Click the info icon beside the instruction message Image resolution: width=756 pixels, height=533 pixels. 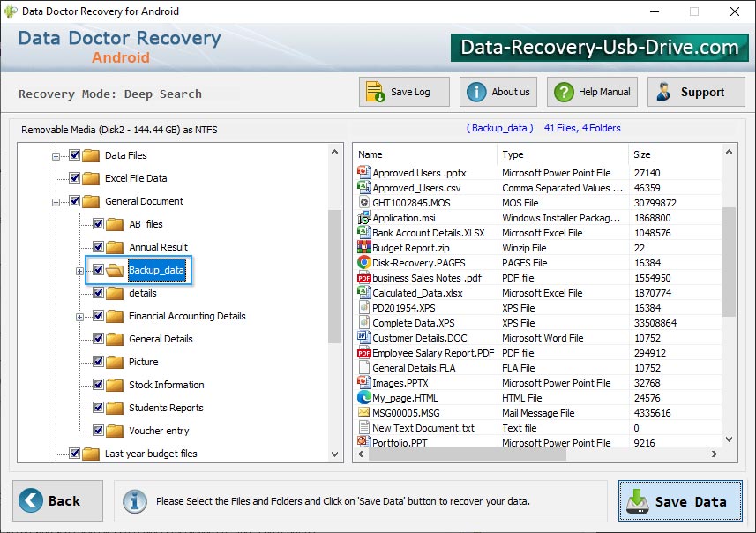pyautogui.click(x=134, y=501)
